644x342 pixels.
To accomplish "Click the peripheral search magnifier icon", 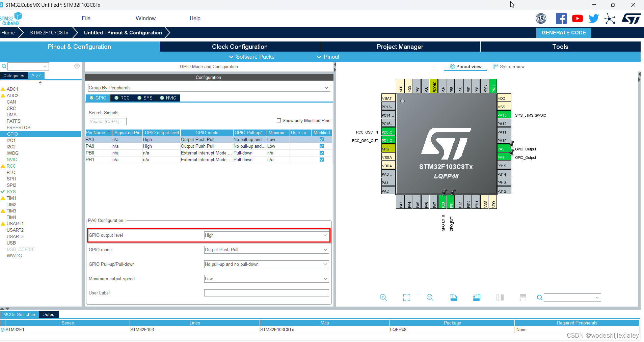I will click(x=4, y=66).
